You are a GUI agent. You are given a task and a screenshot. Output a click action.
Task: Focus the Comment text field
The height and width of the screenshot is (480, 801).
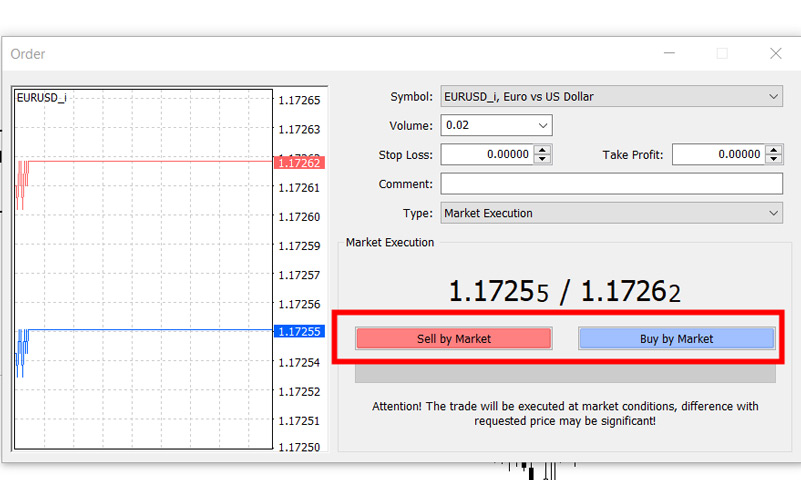tap(611, 184)
